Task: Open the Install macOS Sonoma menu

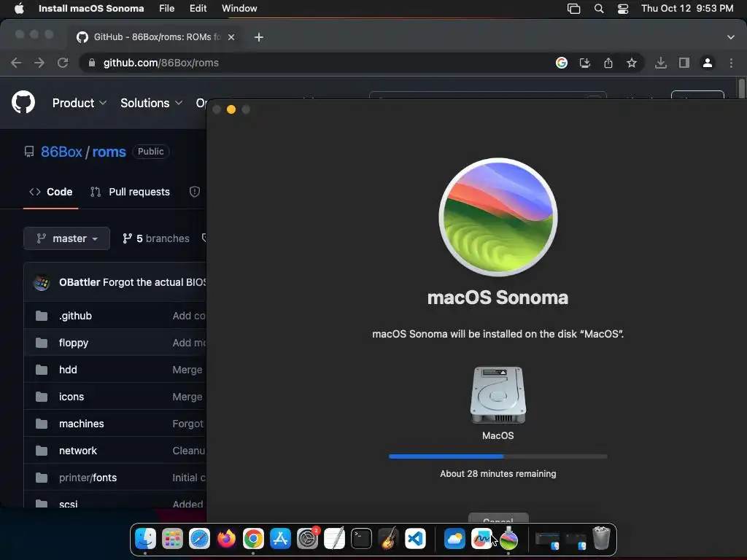Action: click(91, 9)
